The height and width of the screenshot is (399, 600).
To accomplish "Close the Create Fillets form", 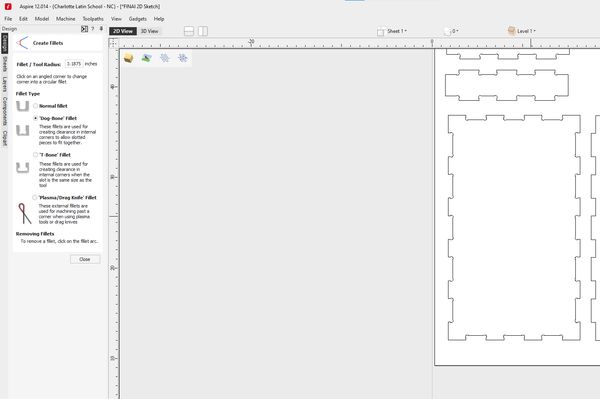I will click(85, 259).
